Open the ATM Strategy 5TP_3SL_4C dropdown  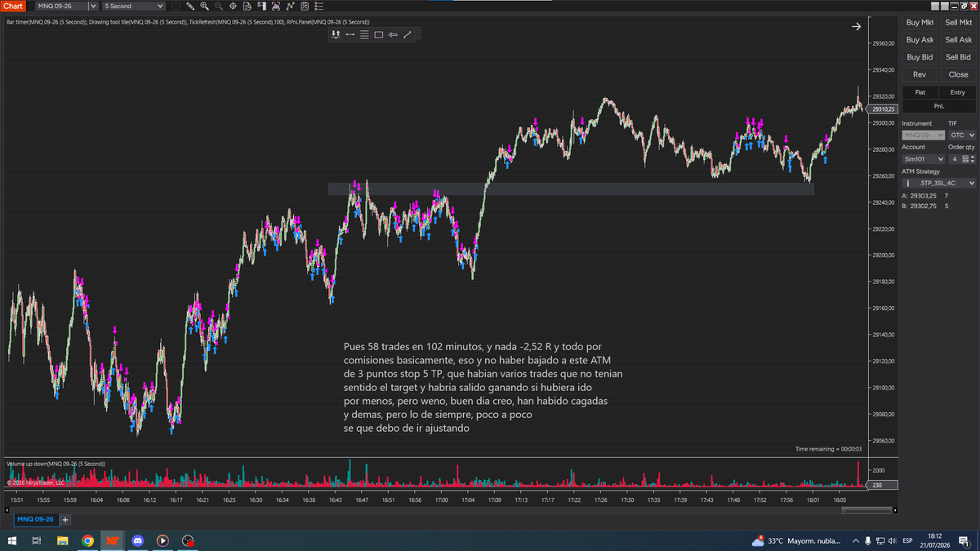coord(938,184)
